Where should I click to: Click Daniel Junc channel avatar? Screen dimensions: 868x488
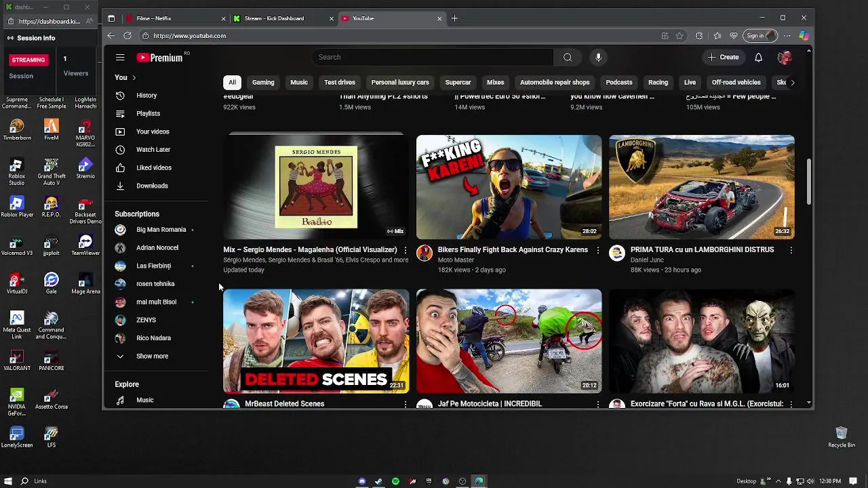[x=617, y=253]
